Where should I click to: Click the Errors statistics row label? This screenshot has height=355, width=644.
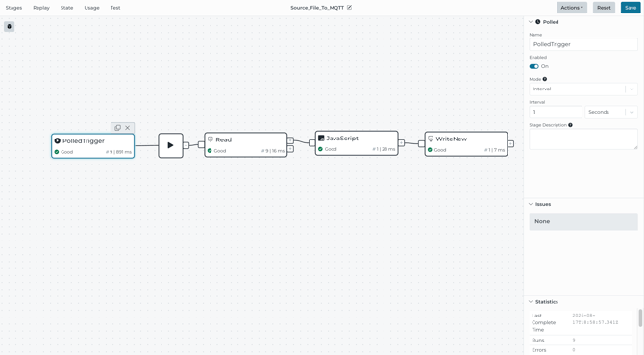[539, 350]
